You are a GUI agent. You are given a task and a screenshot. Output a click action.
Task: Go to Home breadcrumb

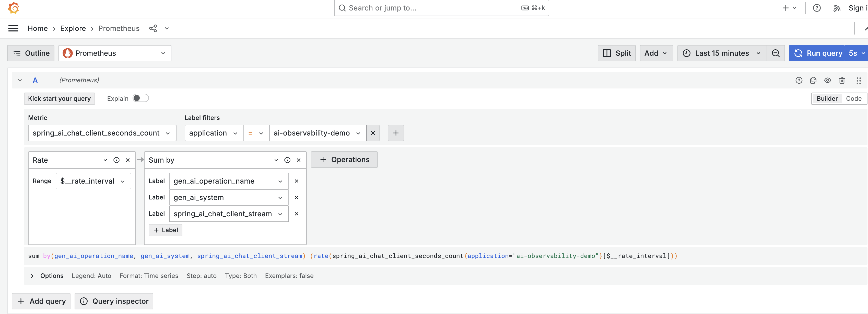(x=38, y=28)
